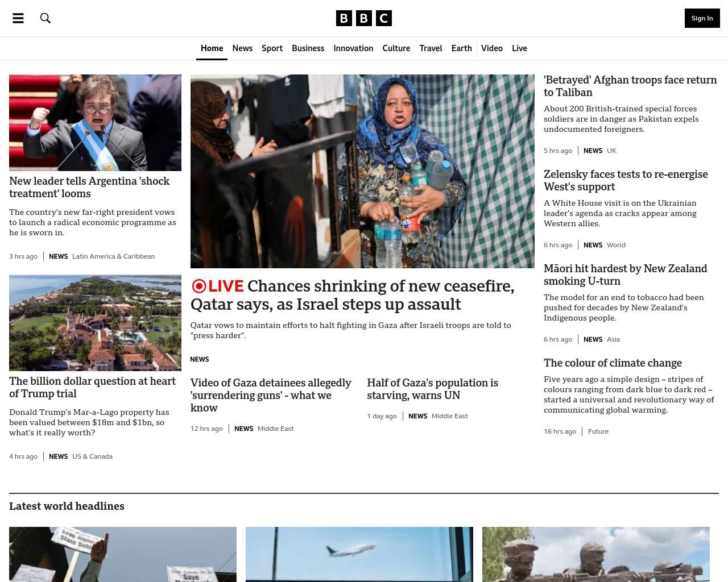Click the Gaza women with bottles image
728x582 pixels.
(362, 171)
